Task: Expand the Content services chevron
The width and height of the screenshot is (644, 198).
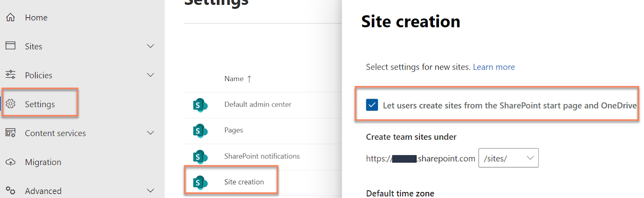Action: (151, 133)
